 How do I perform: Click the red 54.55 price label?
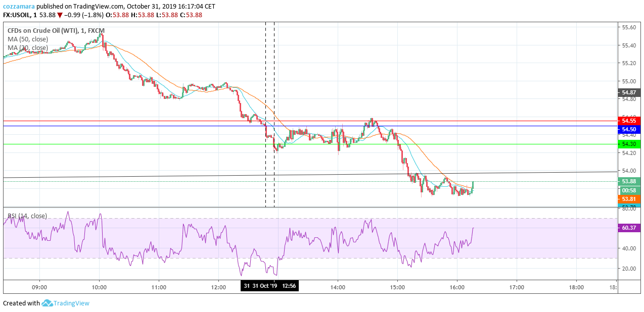629,121
